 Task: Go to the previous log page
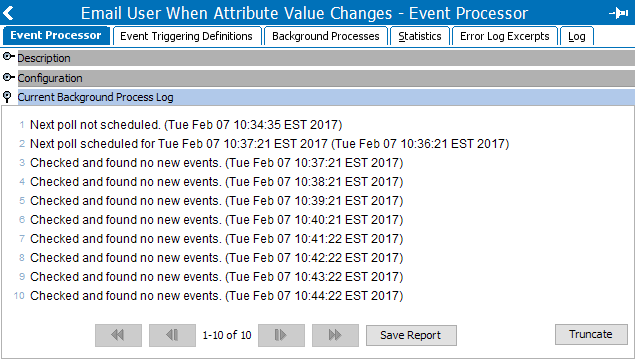pos(172,335)
